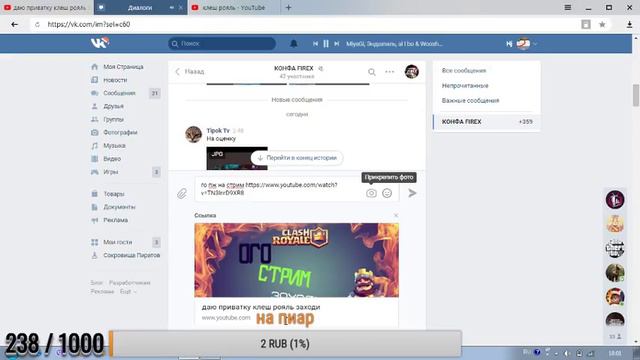Image resolution: width=640 pixels, height=360 pixels.
Task: Click Tipok Tv's cat avatar
Action: (x=193, y=134)
